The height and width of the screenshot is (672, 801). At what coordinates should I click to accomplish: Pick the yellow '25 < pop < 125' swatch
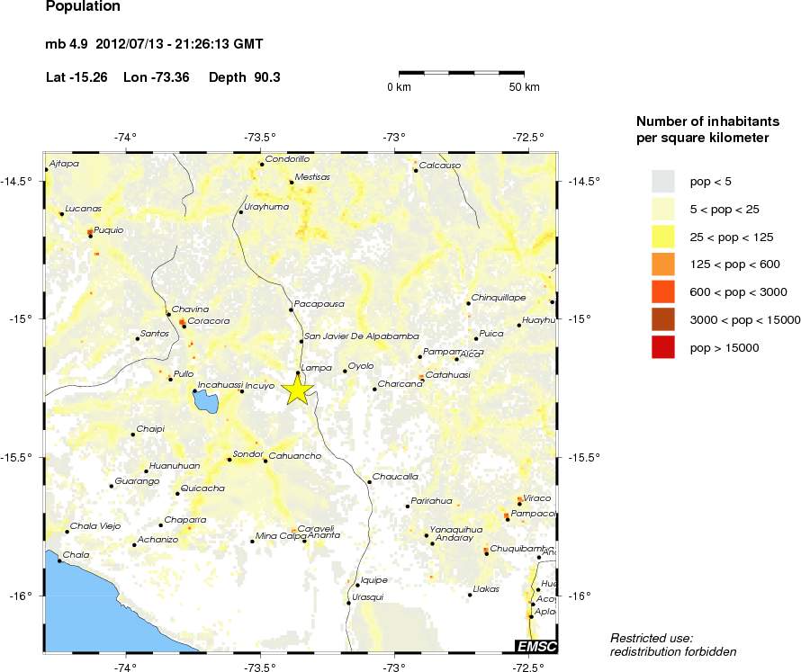[x=662, y=237]
